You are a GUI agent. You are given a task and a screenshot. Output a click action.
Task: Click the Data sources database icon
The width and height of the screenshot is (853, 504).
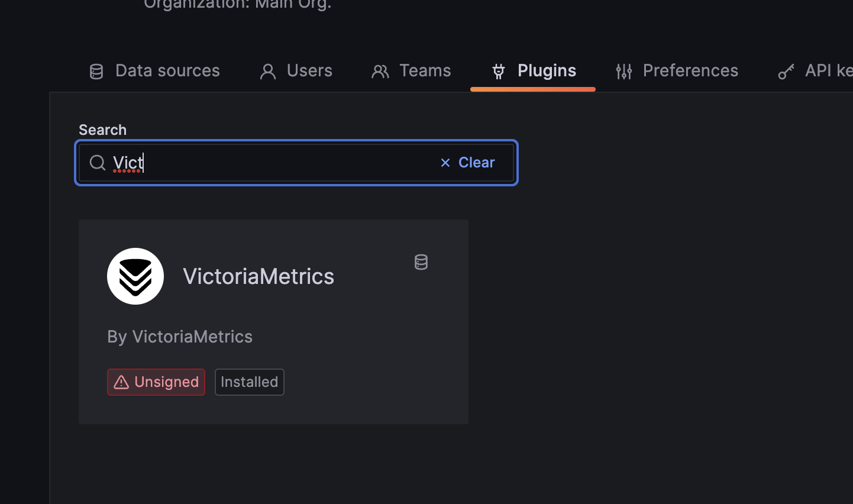point(96,70)
